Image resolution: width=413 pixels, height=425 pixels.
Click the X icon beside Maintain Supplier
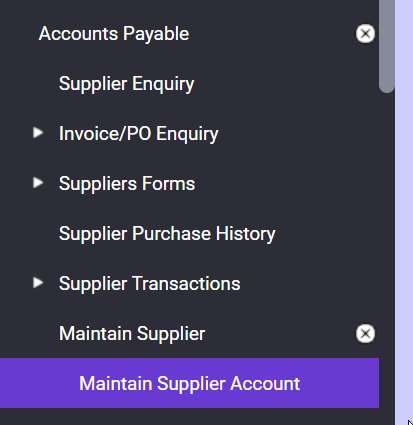tap(365, 333)
